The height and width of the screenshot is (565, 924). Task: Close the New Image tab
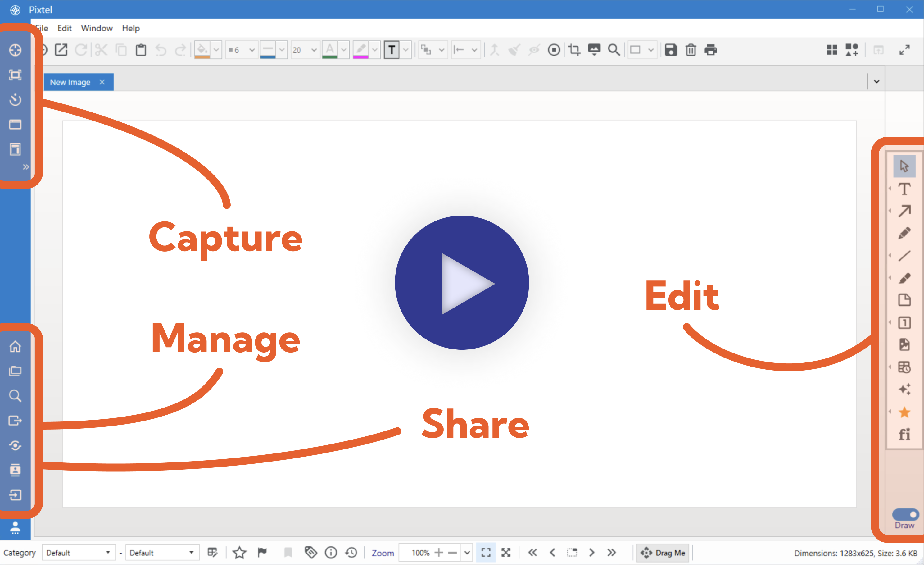102,82
